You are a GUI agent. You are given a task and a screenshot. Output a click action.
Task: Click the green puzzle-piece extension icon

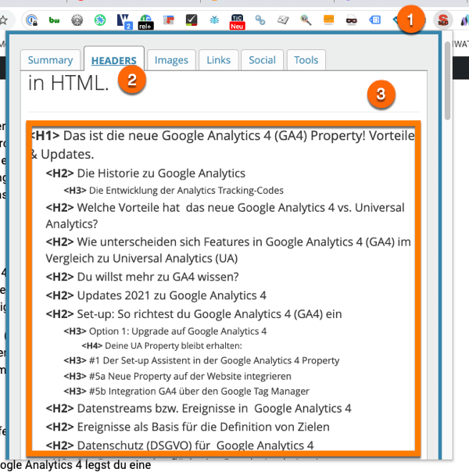point(100,20)
